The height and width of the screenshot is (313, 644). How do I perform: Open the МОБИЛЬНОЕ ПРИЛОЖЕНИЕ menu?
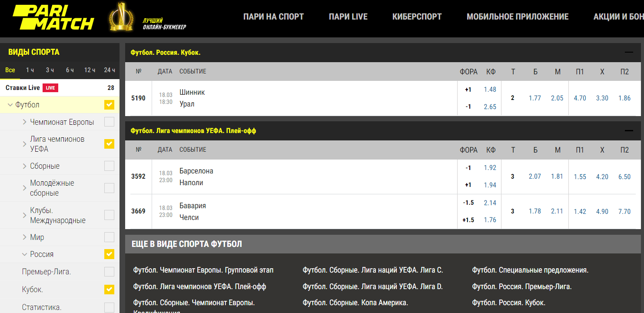tap(518, 17)
